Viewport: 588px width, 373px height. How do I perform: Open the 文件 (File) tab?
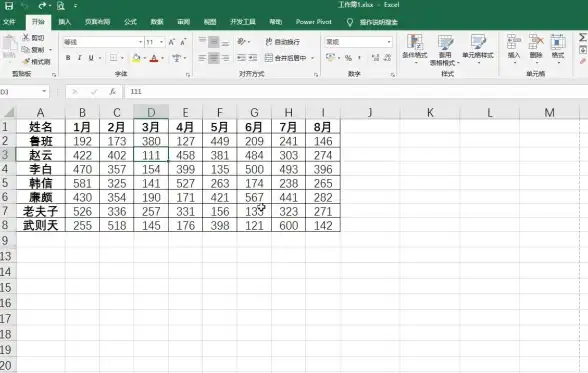(x=9, y=22)
